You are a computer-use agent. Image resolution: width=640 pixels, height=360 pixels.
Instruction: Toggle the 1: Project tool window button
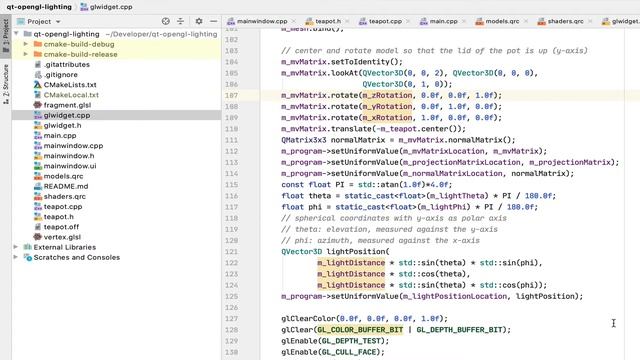6,36
